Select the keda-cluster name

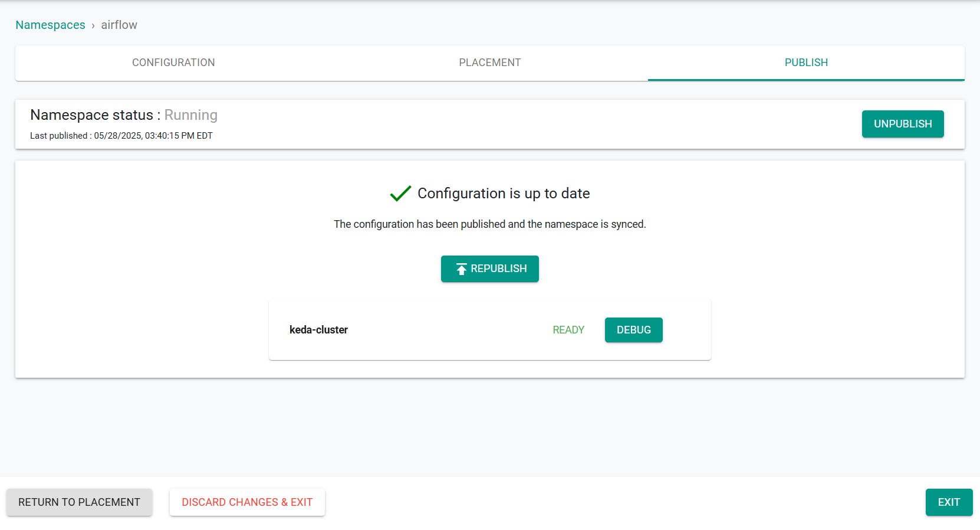click(318, 330)
